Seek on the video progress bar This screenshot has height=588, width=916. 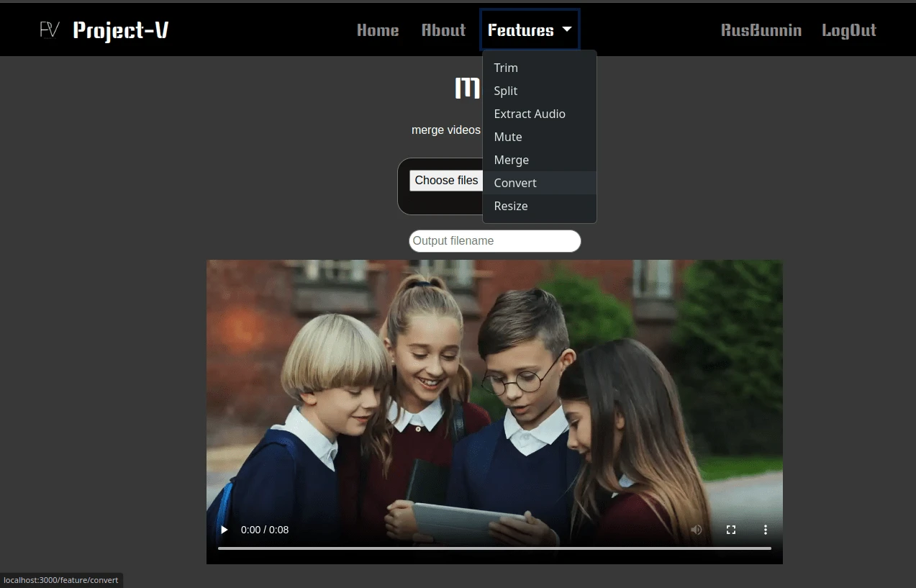coord(494,548)
